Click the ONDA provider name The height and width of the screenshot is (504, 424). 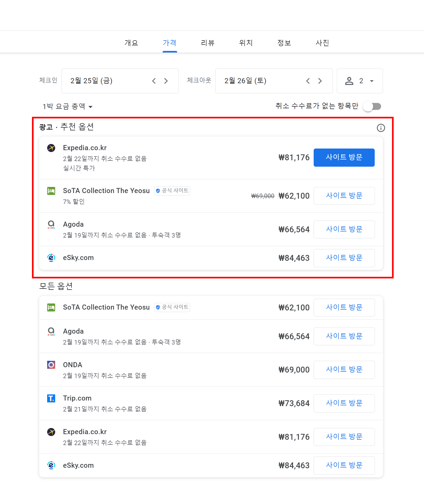pyautogui.click(x=72, y=365)
